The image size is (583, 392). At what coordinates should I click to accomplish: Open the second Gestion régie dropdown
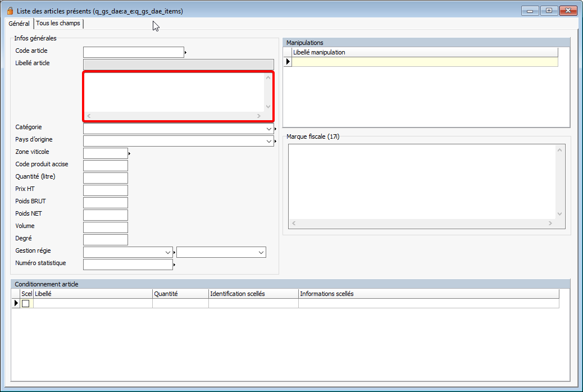click(261, 253)
